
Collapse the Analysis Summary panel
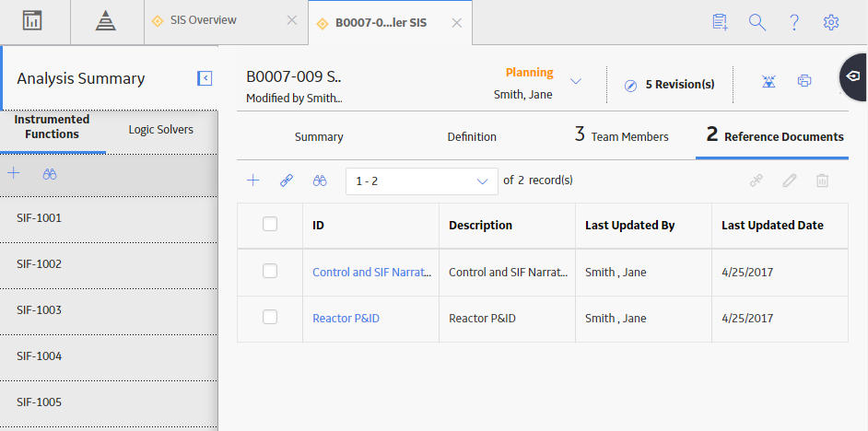(205, 78)
